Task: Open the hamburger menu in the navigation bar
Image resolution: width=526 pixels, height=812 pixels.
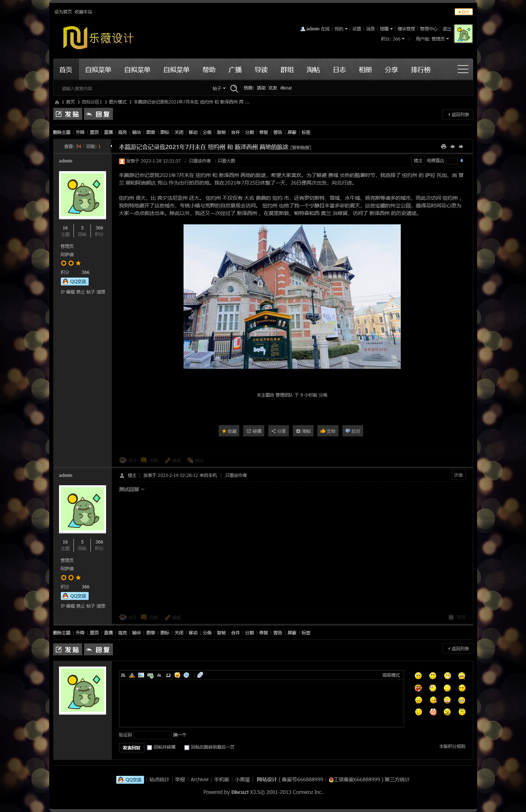Action: 463,69
